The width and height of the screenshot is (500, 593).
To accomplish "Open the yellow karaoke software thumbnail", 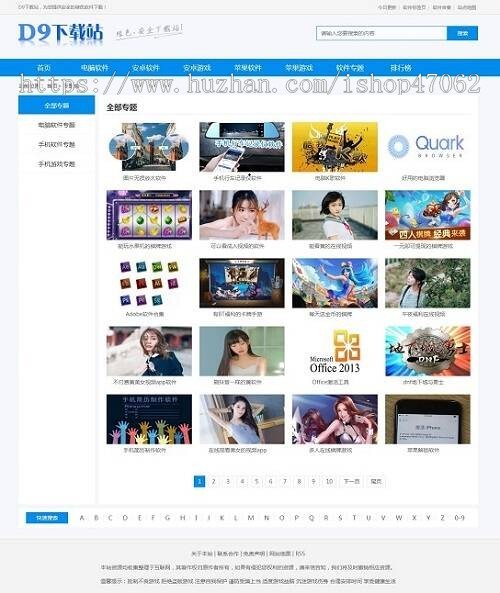I will (x=335, y=147).
